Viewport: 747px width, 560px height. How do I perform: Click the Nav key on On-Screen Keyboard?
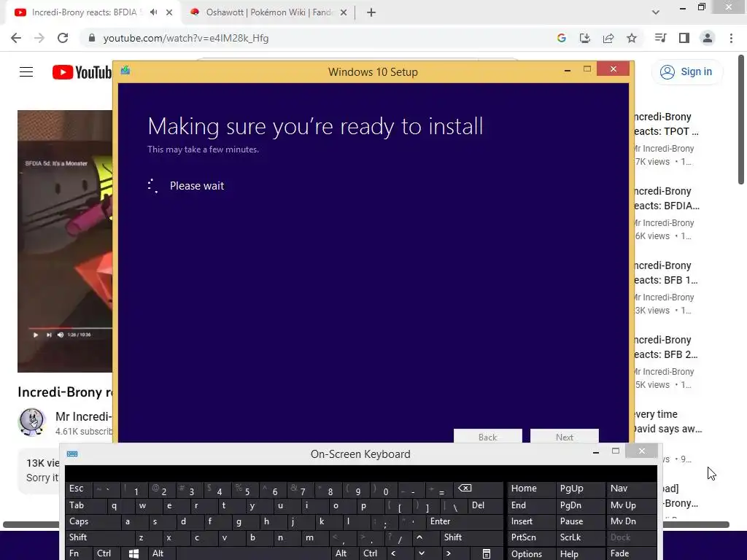(x=632, y=489)
